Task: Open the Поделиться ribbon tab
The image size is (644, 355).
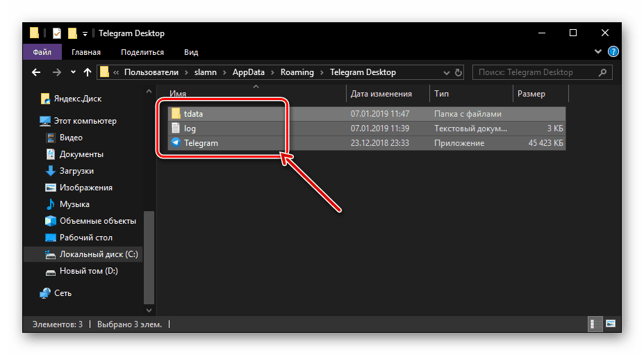Action: pyautogui.click(x=142, y=52)
